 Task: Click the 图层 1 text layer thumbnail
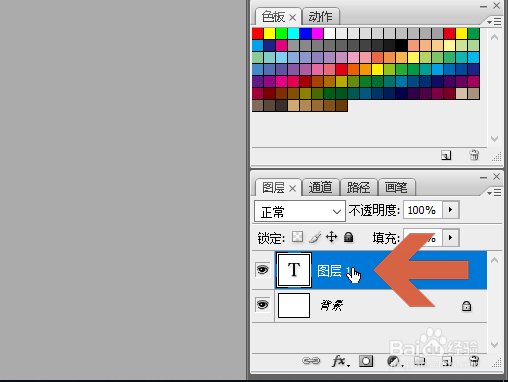click(294, 270)
